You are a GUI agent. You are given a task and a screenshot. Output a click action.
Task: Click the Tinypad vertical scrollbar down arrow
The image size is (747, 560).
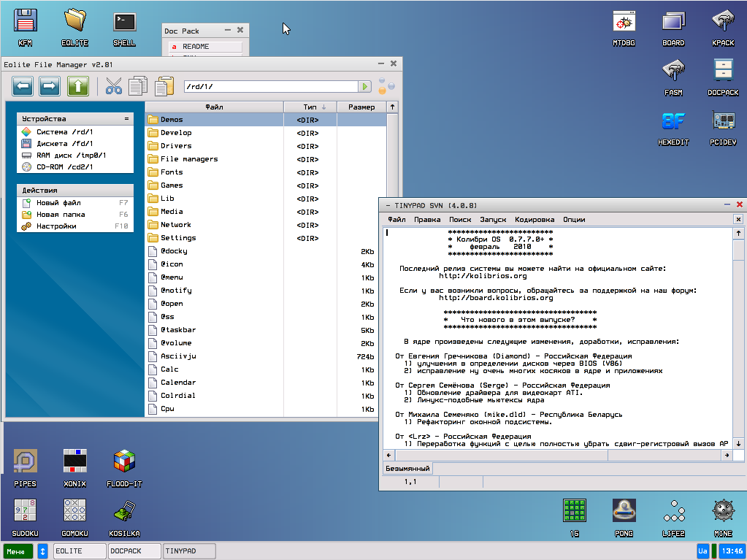[740, 442]
